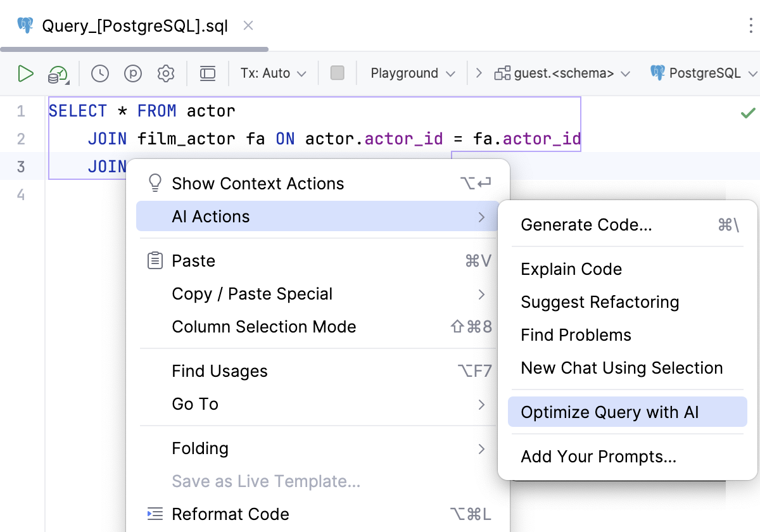
Task: Choose Generate Code... in AI Actions submenu
Action: pyautogui.click(x=628, y=225)
